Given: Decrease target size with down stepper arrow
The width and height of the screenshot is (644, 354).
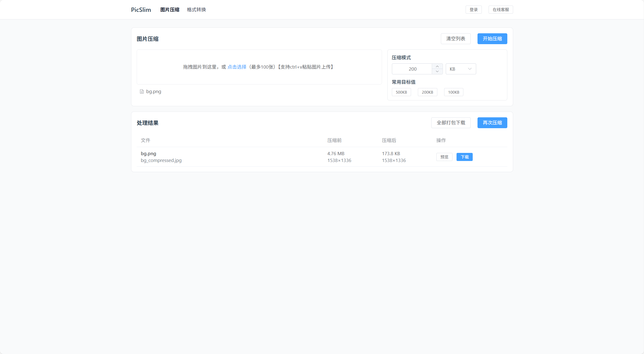Looking at the screenshot, I should click(437, 72).
